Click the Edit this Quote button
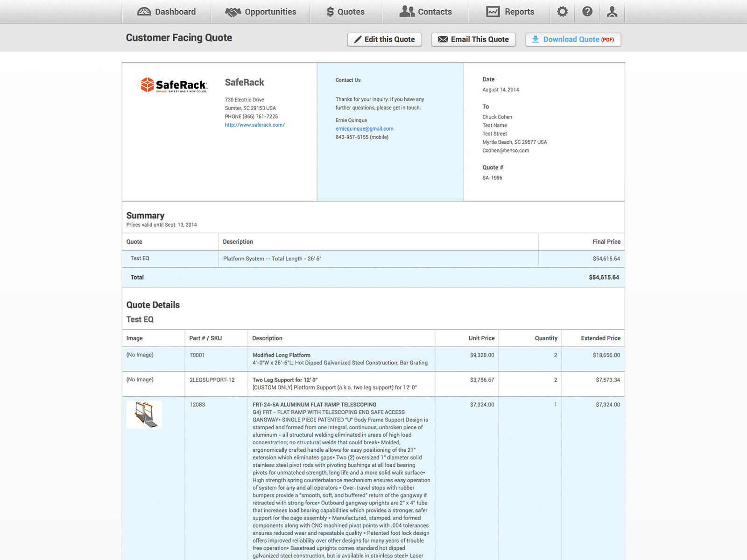 [x=384, y=40]
